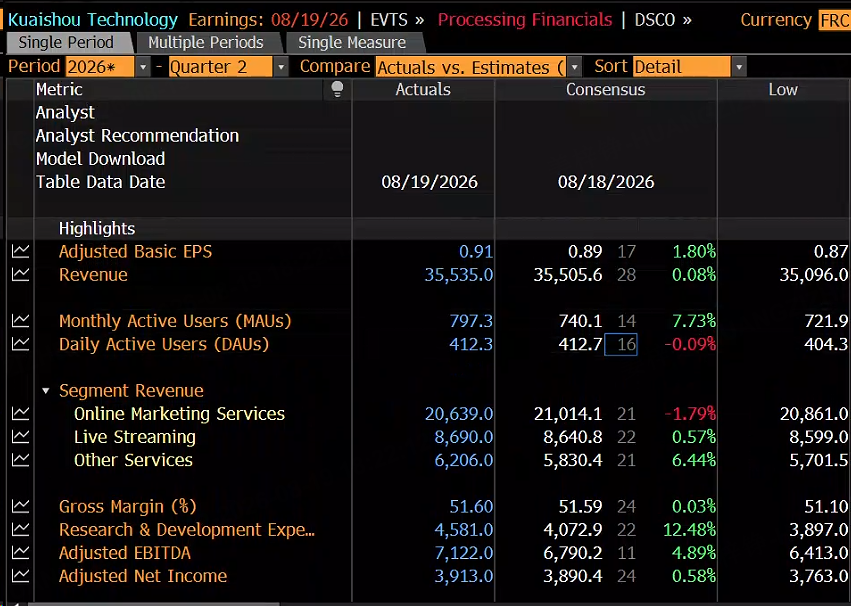Open chart icon for Adjusted Net Income
851x606 pixels.
coord(21,576)
